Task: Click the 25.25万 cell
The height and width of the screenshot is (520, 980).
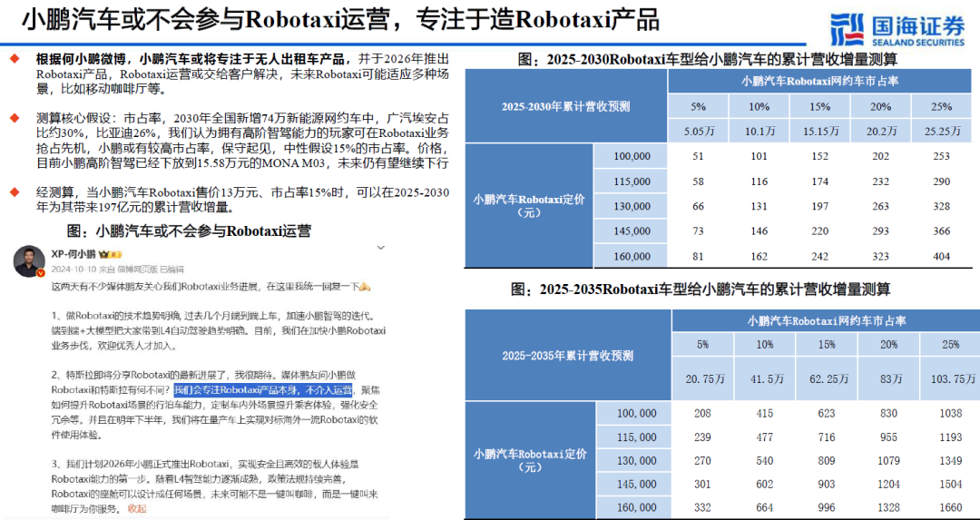Action: 941,132
